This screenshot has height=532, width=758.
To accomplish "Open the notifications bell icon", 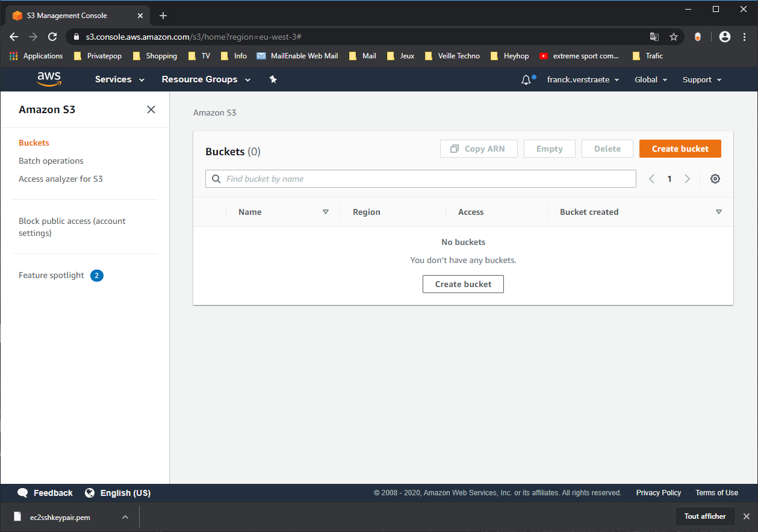I will point(526,79).
